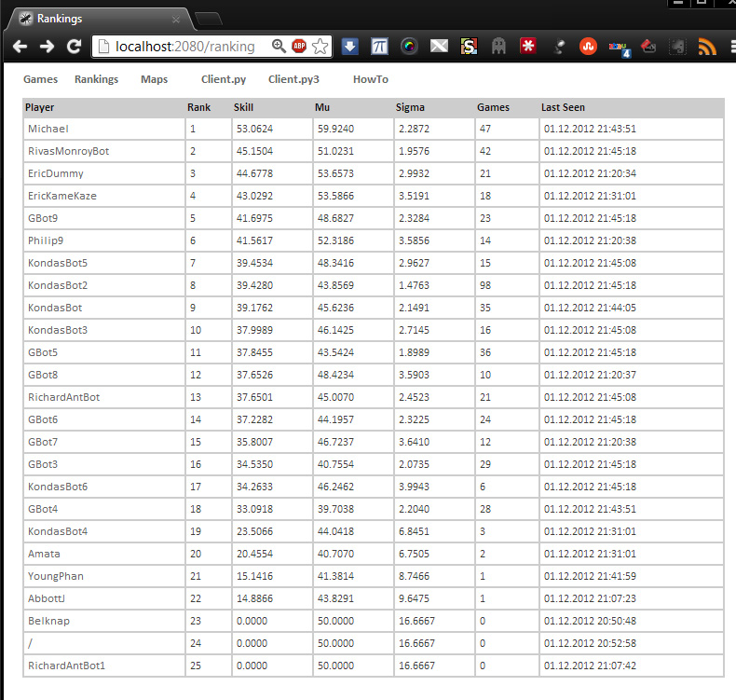
Task: Open the Maps navigation link
Action: click(x=154, y=79)
